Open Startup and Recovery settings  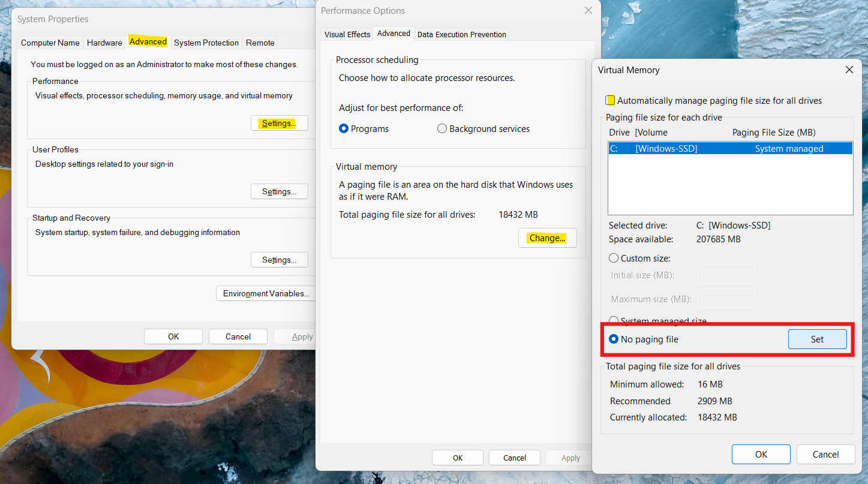pyautogui.click(x=279, y=259)
